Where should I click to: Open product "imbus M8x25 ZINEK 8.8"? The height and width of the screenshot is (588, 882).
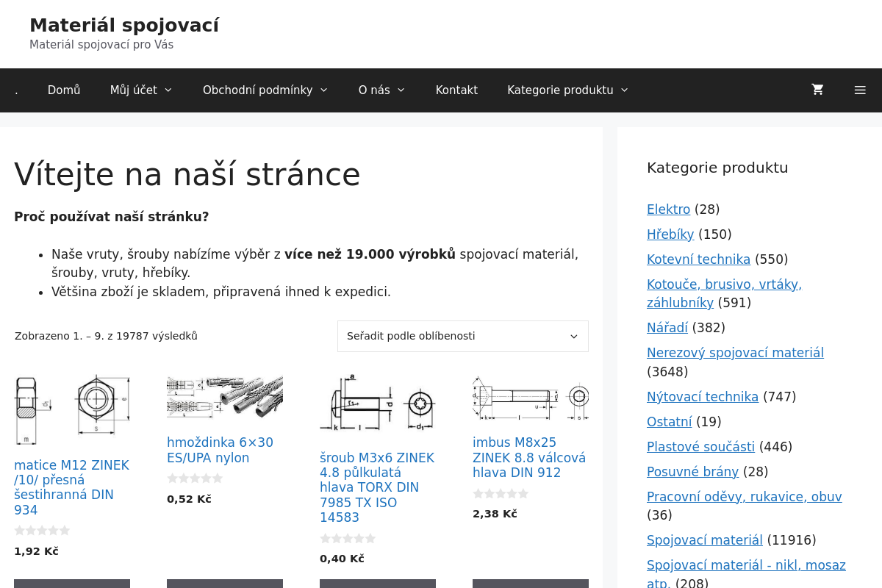tap(528, 457)
